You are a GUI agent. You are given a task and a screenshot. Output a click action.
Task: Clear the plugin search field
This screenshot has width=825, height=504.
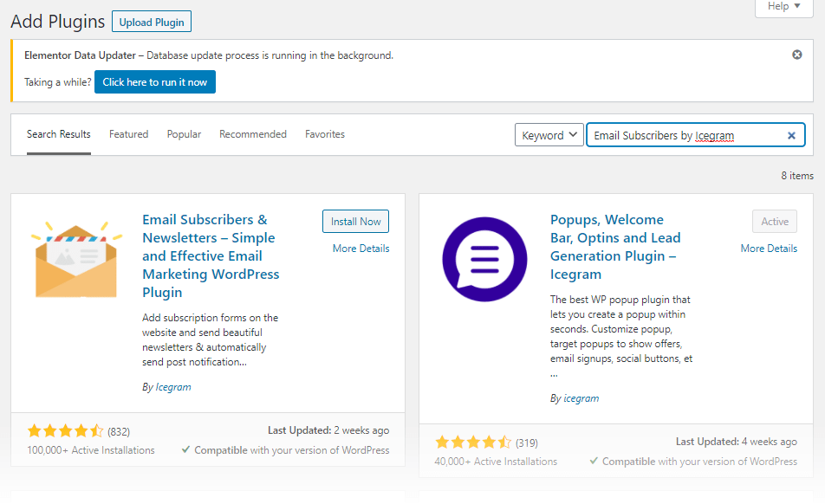coord(791,136)
